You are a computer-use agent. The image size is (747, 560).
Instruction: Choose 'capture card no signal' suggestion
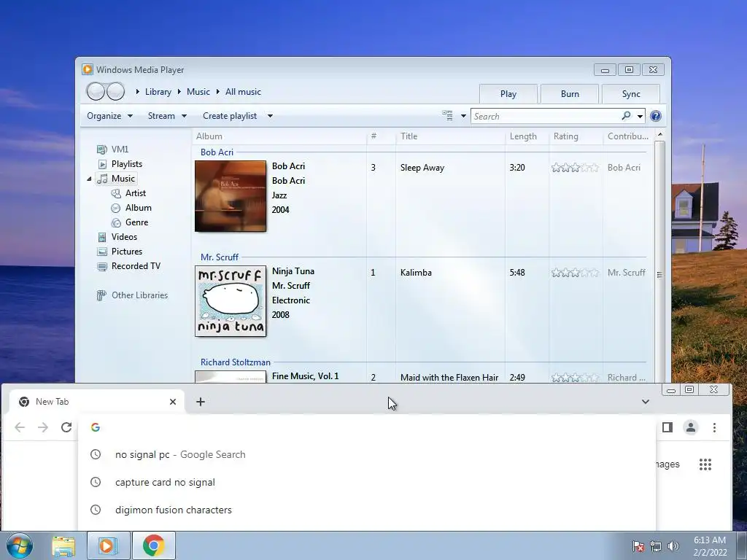367,483
